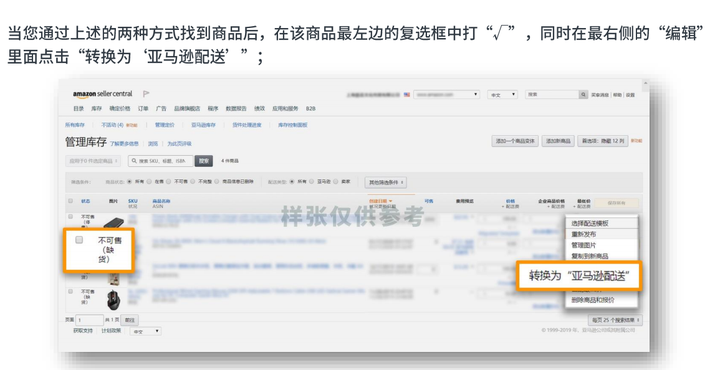Viewport: 720px width, 370px height.
Task: Choose 选择配送模板 from the edit menu
Action: coord(590,224)
